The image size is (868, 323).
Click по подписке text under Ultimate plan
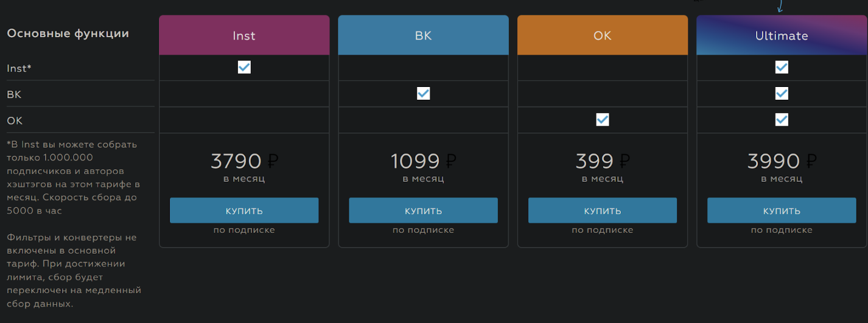click(x=782, y=230)
